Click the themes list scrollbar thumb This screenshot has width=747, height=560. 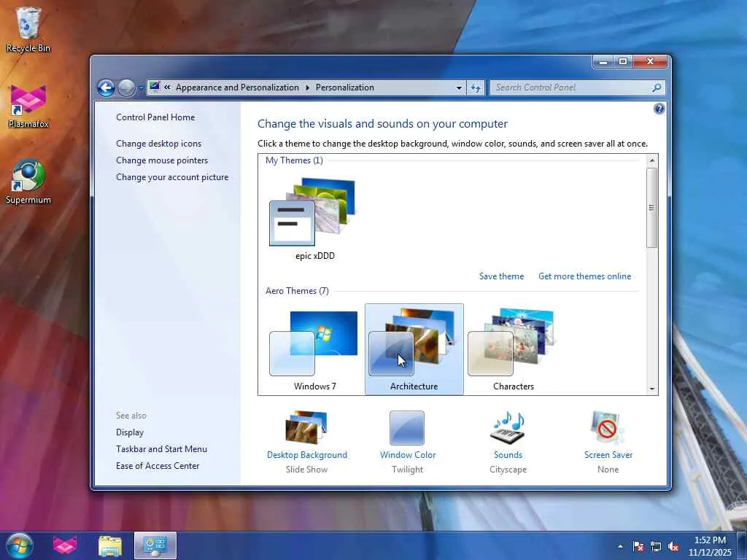651,207
